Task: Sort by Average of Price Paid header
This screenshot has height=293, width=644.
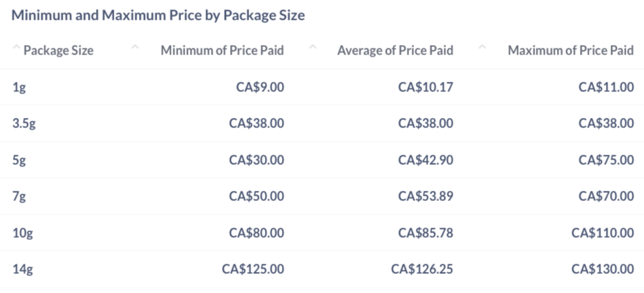Action: point(395,50)
